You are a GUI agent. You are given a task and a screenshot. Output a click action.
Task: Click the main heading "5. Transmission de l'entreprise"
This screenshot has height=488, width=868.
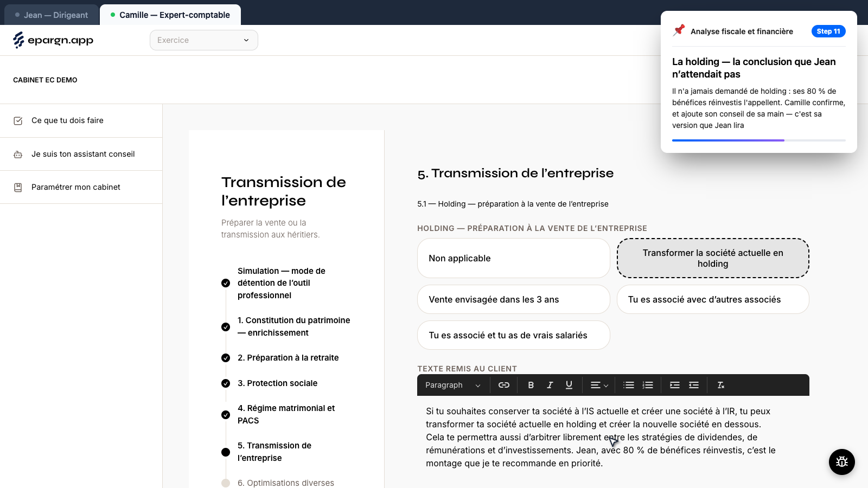point(515,174)
